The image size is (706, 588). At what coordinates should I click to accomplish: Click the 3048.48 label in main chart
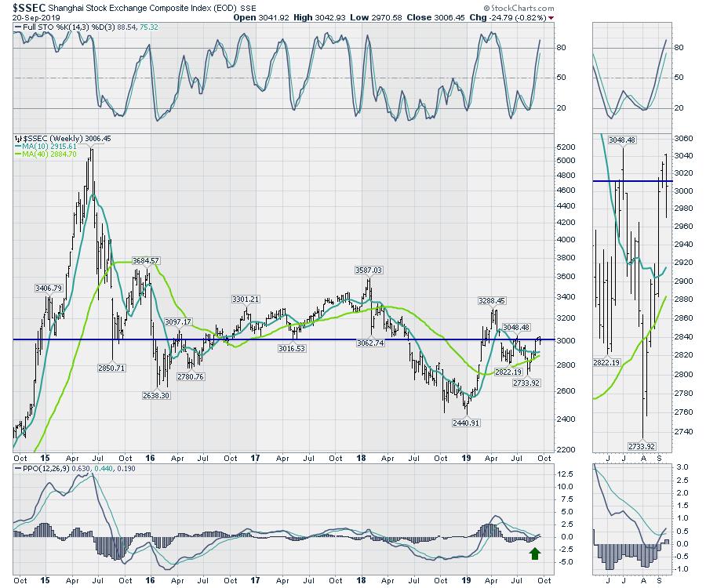click(516, 328)
